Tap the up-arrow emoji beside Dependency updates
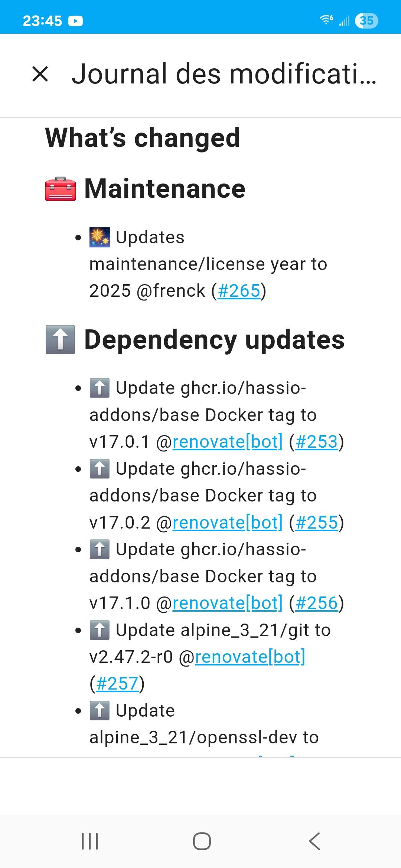The image size is (401, 868). 61,339
